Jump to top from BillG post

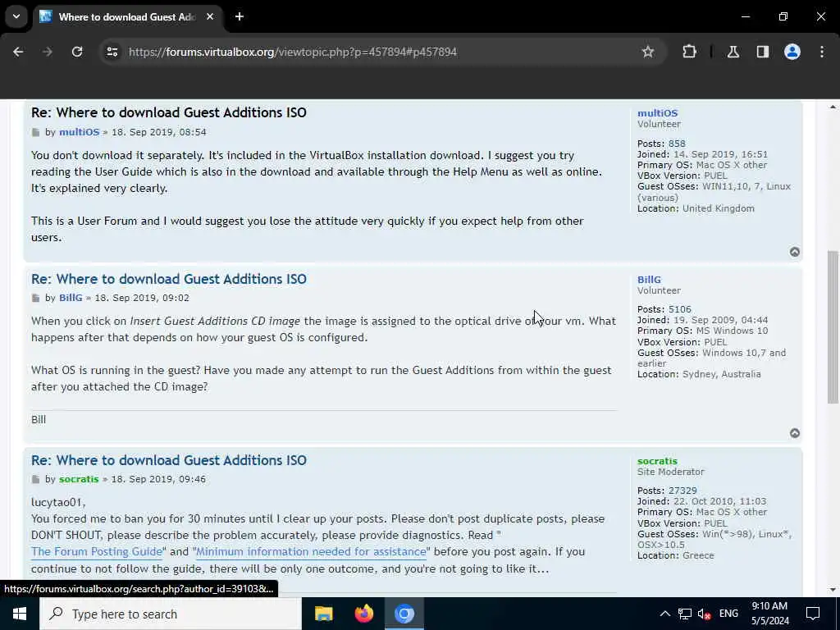pos(794,433)
